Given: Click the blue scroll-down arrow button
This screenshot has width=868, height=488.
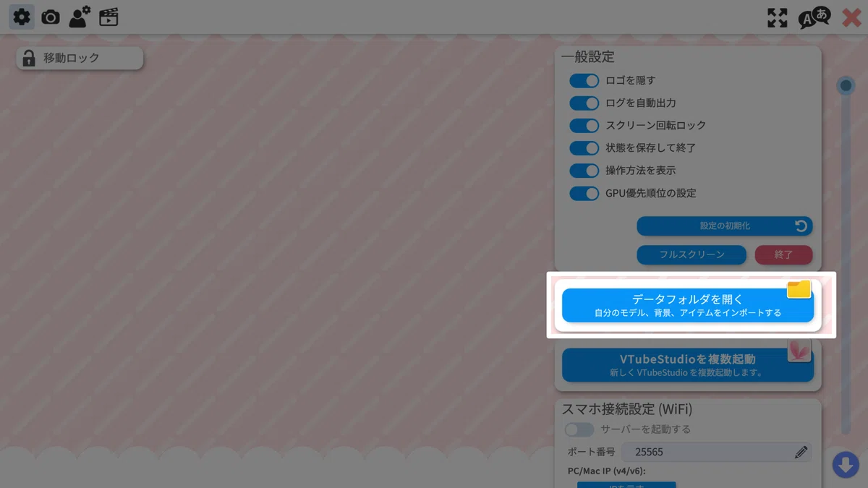Looking at the screenshot, I should pos(846,464).
